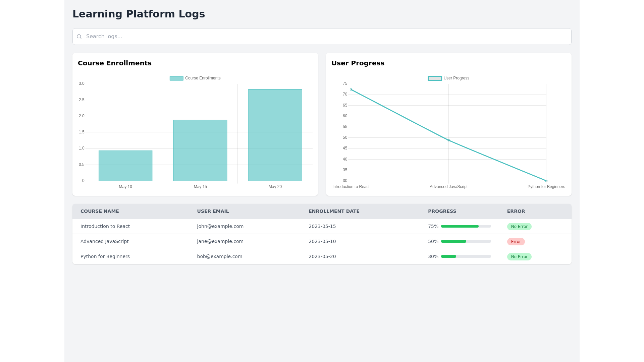Click the May 15 enrollment bar
Viewport: 644px width, 362px height.
tap(200, 150)
